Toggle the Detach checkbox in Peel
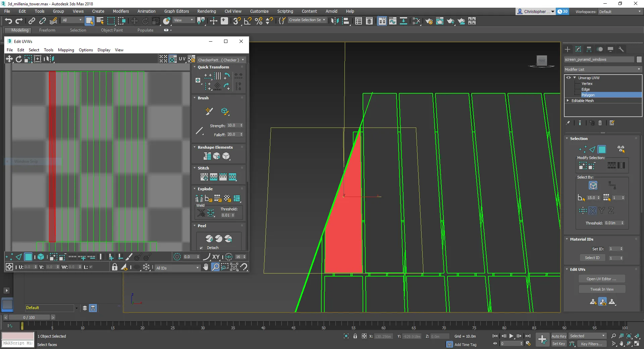Viewport: 644px width, 349px height. coord(201,248)
